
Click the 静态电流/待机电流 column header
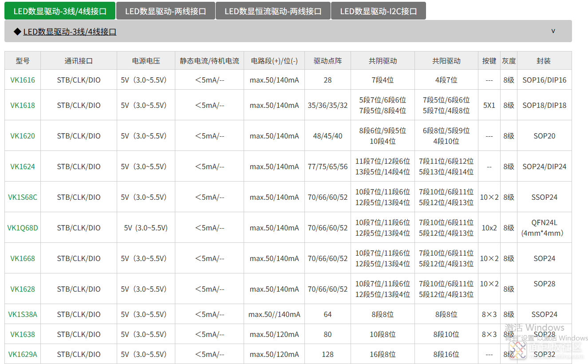[209, 61]
